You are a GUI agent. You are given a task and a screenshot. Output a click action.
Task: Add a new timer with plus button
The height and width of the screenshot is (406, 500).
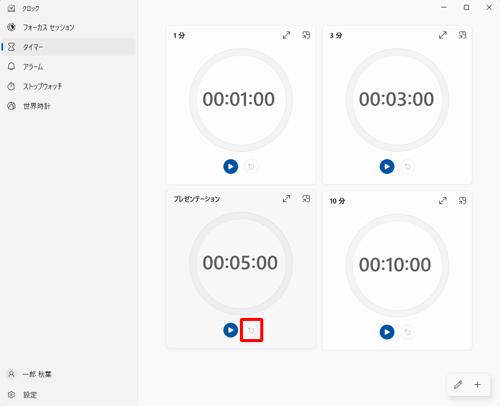pos(478,385)
